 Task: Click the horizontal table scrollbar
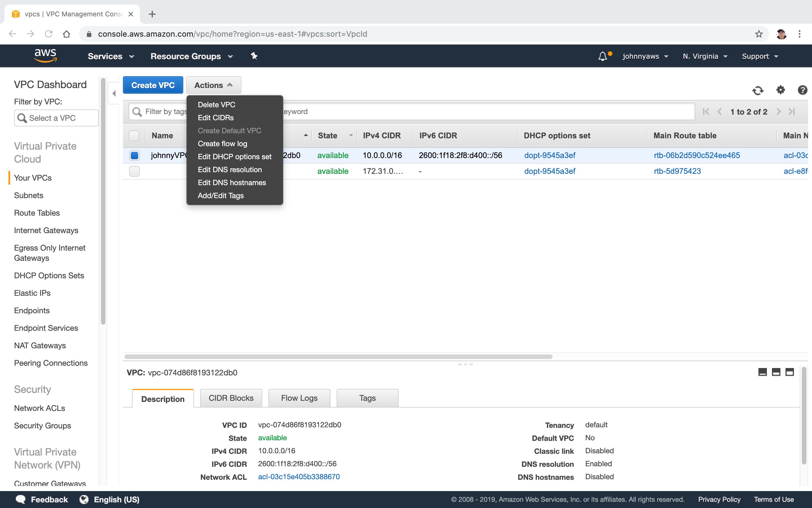(x=339, y=356)
